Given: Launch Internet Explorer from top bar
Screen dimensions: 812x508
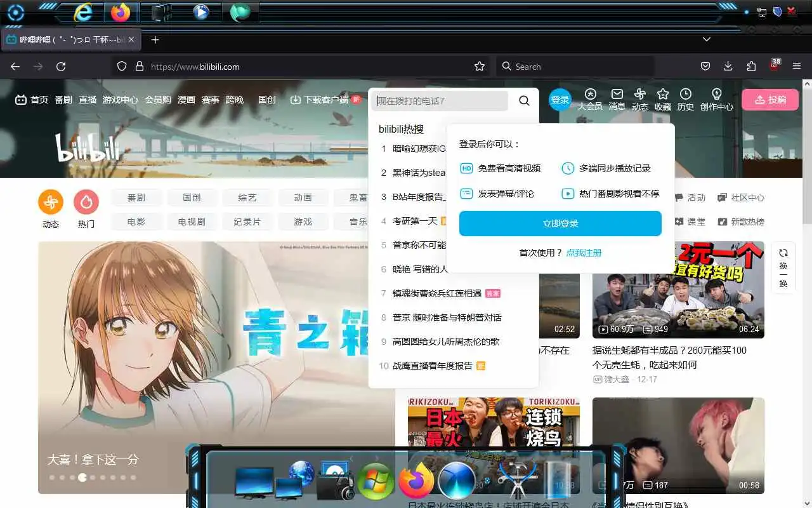Looking at the screenshot, I should 82,12.
